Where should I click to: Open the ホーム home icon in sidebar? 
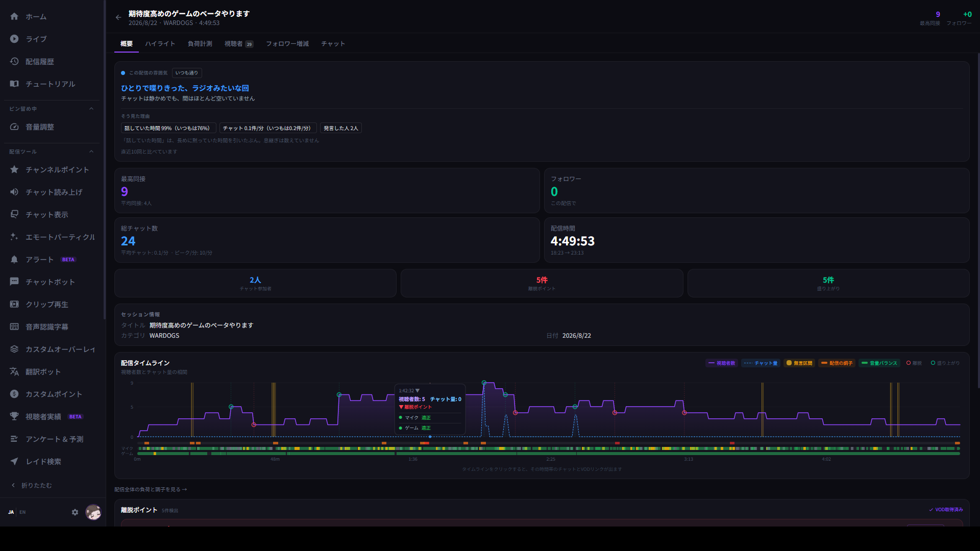click(x=14, y=16)
